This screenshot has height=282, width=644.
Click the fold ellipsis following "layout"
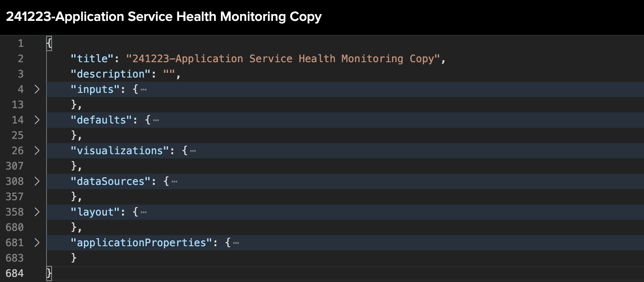point(144,212)
